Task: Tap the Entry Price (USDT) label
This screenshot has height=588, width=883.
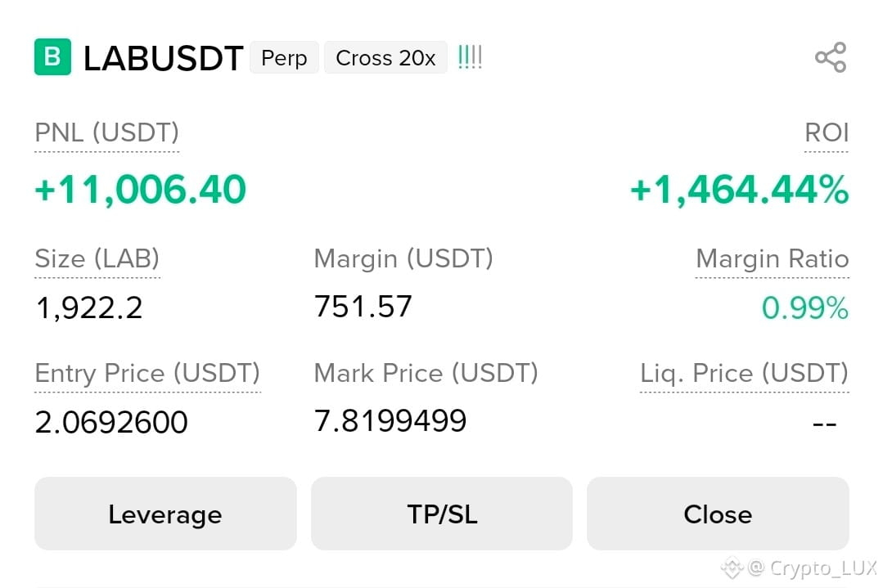Action: [147, 374]
